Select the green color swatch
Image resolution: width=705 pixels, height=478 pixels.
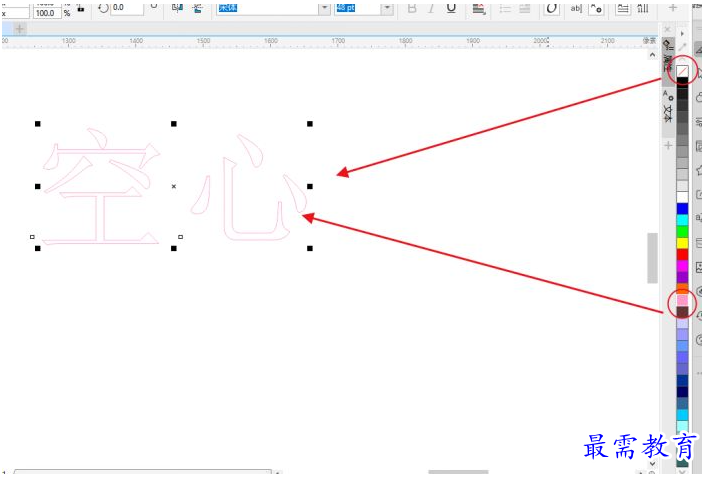[x=683, y=232]
